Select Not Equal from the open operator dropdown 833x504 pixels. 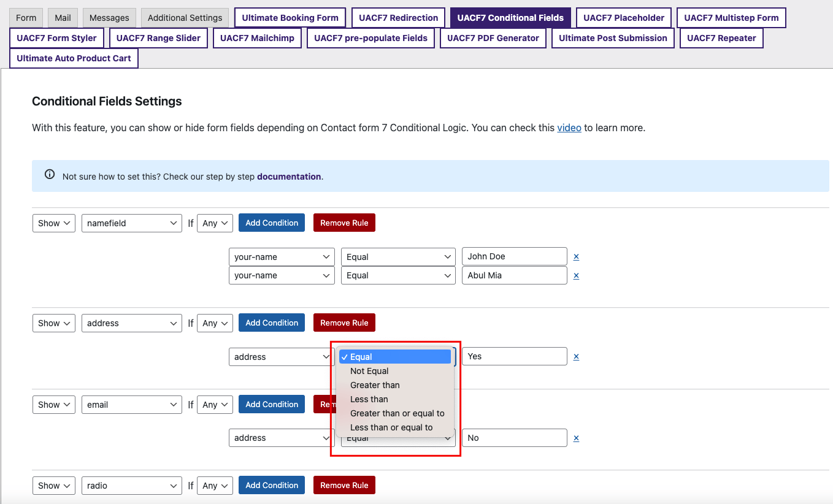coord(369,371)
